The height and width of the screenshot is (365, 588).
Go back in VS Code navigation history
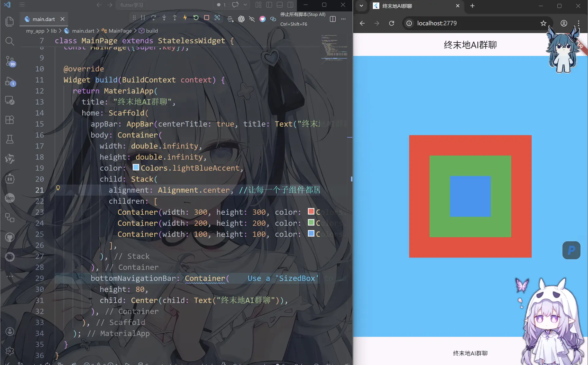click(x=99, y=5)
